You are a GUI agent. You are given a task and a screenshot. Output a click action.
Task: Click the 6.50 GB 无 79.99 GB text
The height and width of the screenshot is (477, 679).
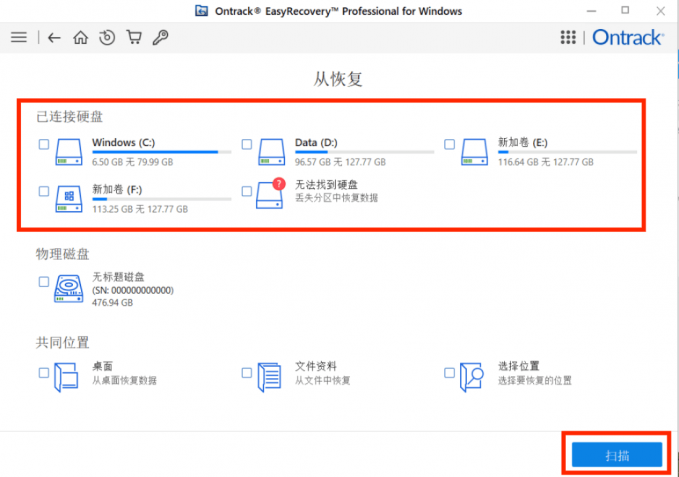coord(133,162)
